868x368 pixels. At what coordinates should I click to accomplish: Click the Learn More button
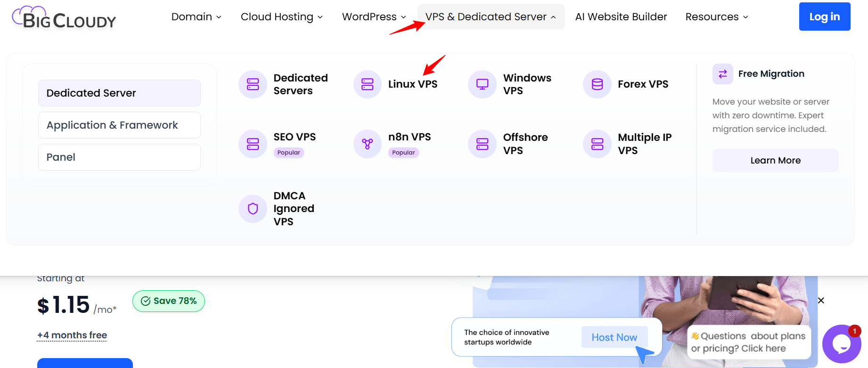(776, 161)
